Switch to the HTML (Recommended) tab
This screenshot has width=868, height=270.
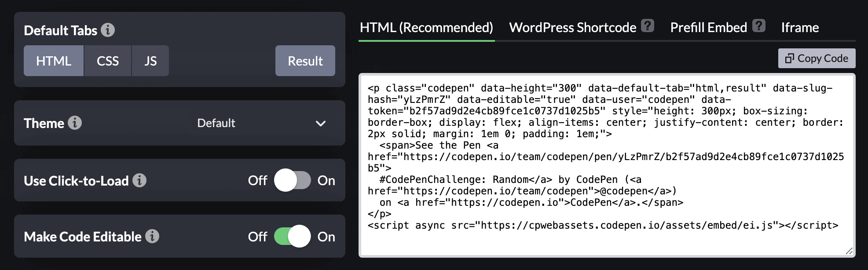coord(426,28)
